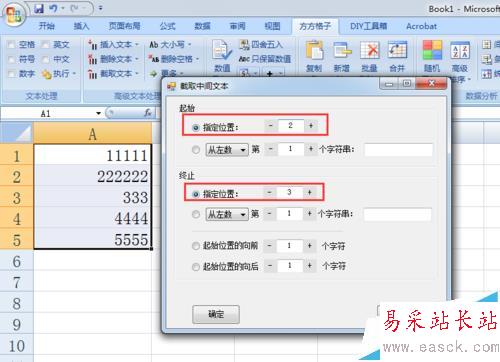
Task: Open the 页面布局 ribbon tab
Action: [x=124, y=26]
